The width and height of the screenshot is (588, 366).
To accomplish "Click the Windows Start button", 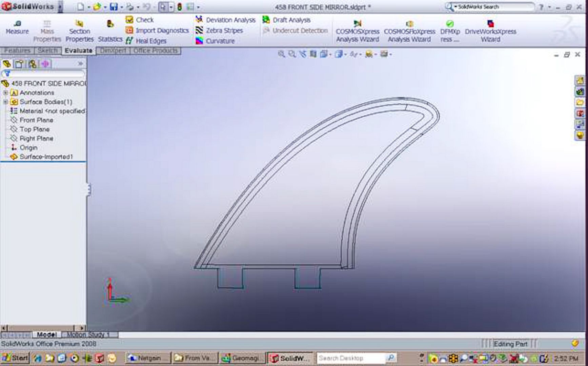I will 15,358.
